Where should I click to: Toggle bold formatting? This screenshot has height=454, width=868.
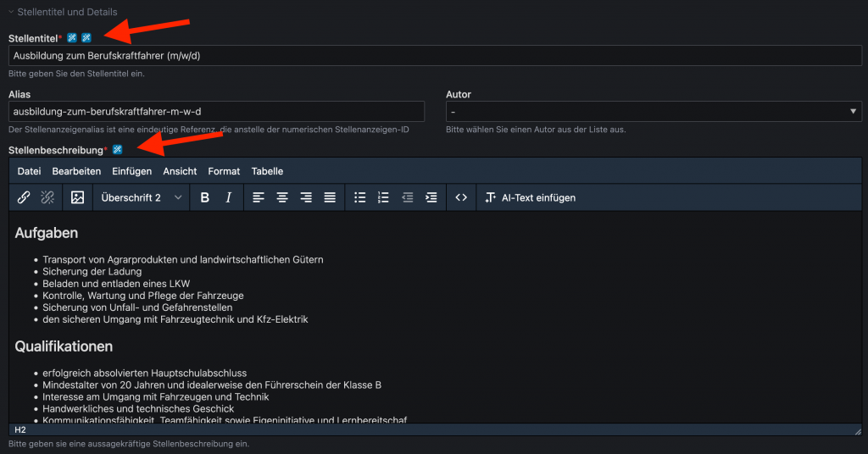(x=204, y=197)
